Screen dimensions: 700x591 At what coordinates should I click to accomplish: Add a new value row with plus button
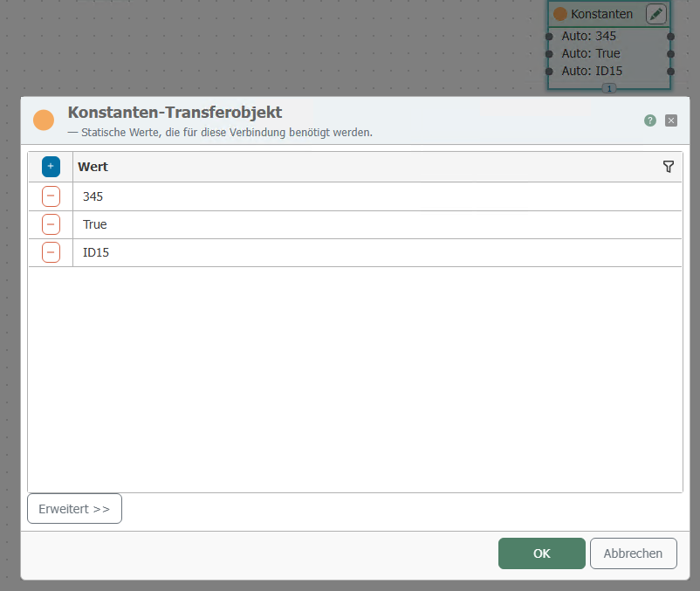pyautogui.click(x=51, y=166)
